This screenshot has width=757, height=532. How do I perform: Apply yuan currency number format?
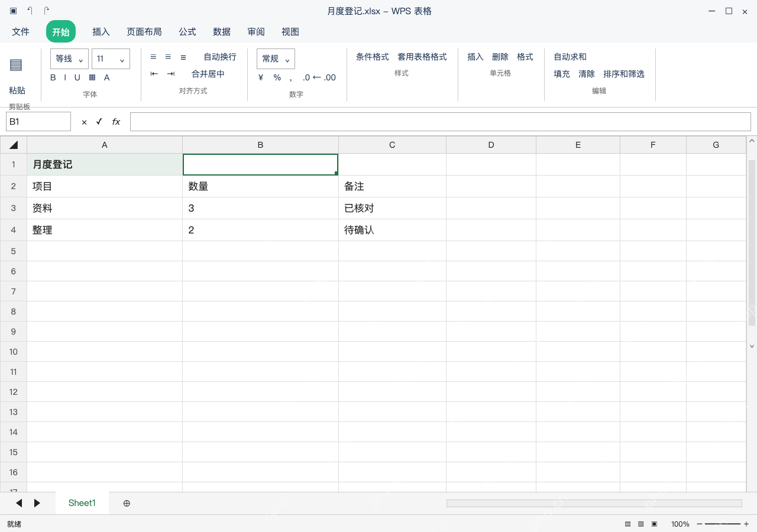(261, 77)
